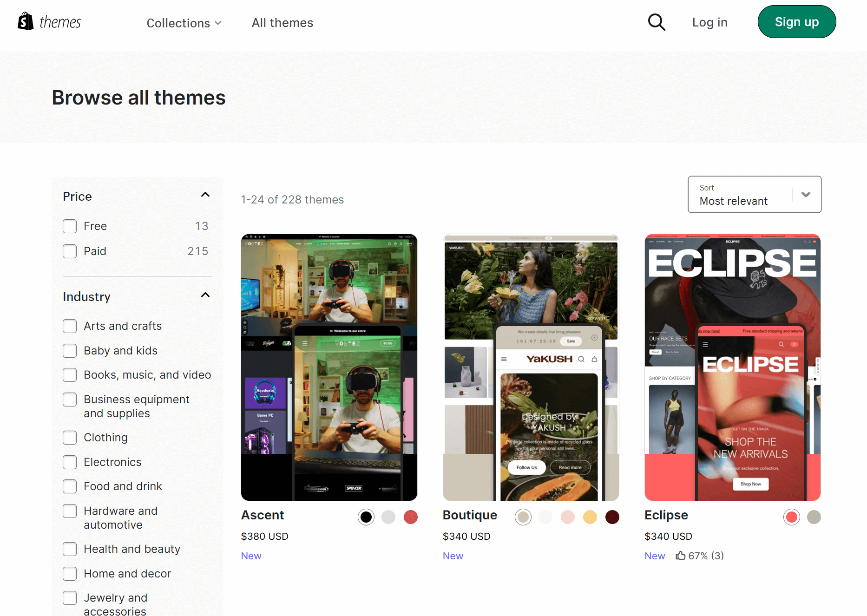867x616 pixels.
Task: Select Eclipse's coral red color swatch
Action: click(x=792, y=517)
